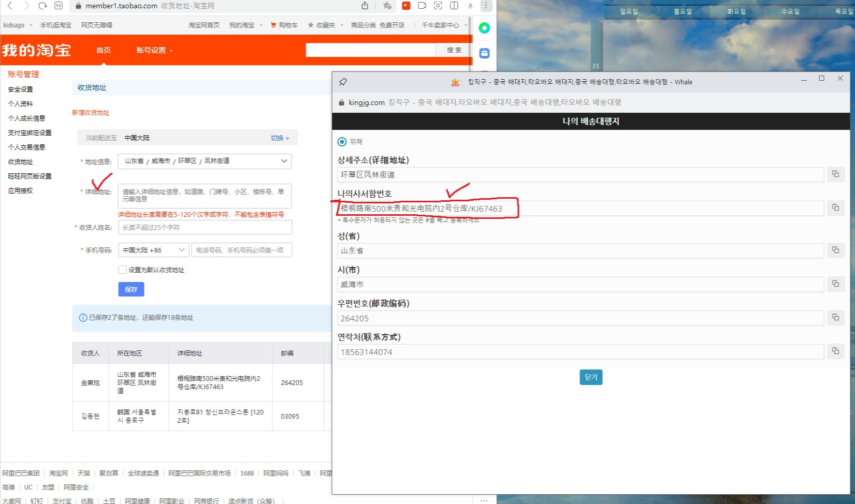Toggle the dual-pane split view icon
Viewport: 855px width, 504px height.
coord(454,6)
